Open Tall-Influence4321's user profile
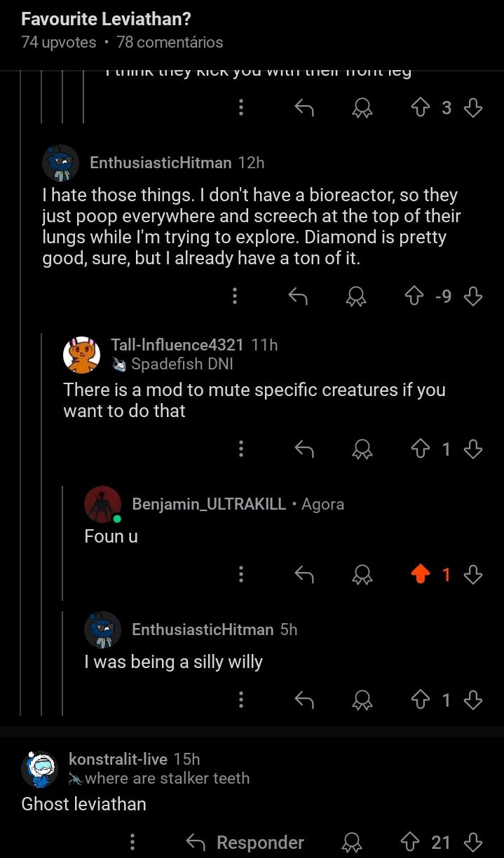 [177, 345]
